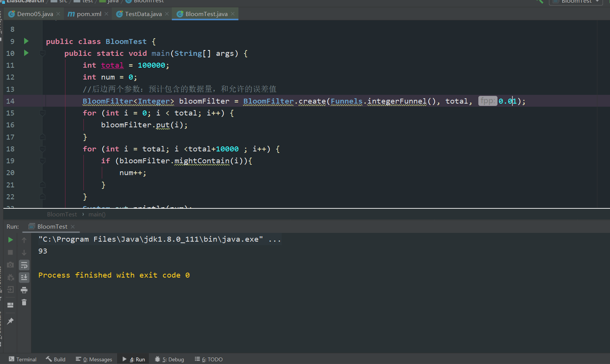Close the pom.xml tab
The image size is (610, 364).
pyautogui.click(x=106, y=14)
